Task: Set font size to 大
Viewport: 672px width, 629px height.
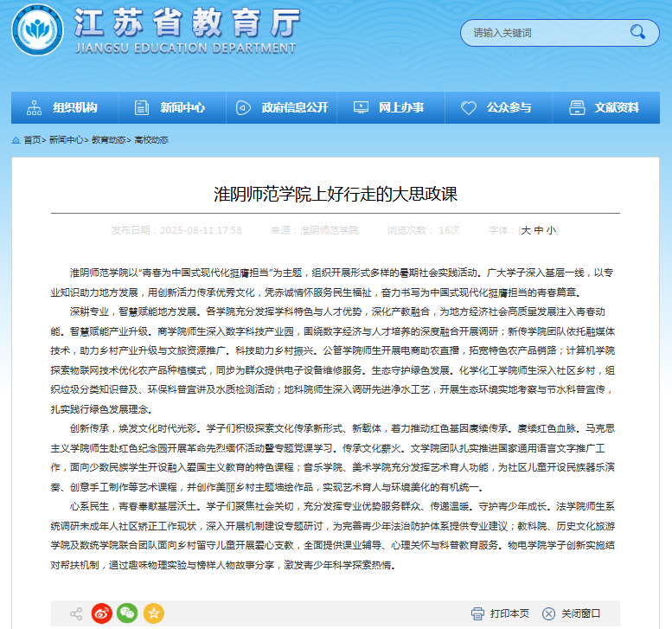Action: point(526,230)
